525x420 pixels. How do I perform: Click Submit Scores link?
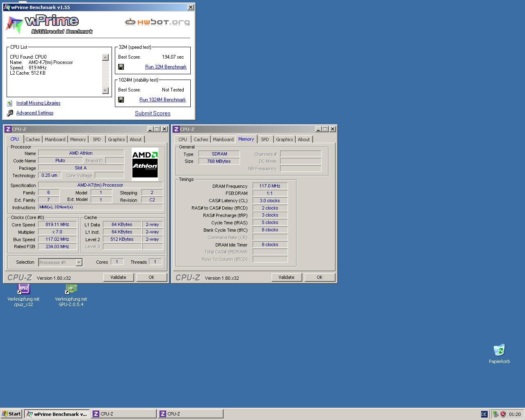[153, 114]
